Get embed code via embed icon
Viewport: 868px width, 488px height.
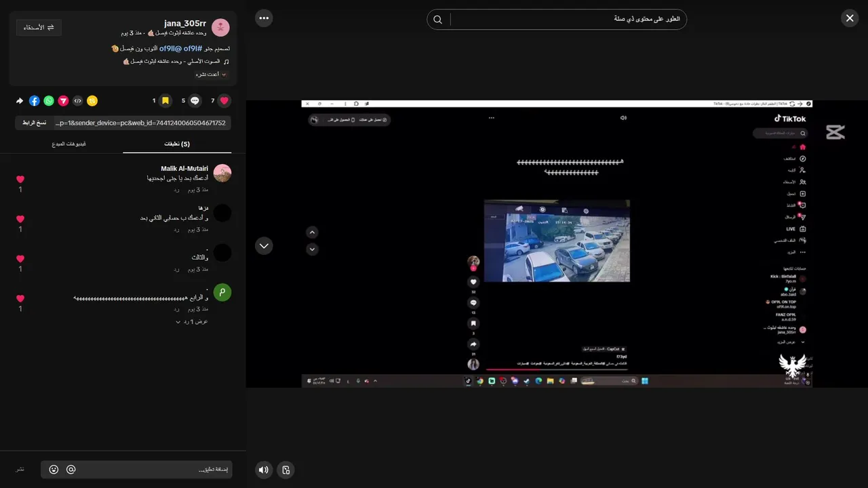click(x=78, y=101)
